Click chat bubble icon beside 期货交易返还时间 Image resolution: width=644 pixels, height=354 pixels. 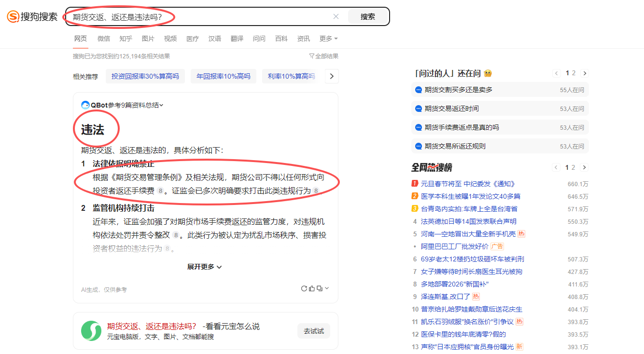419,109
